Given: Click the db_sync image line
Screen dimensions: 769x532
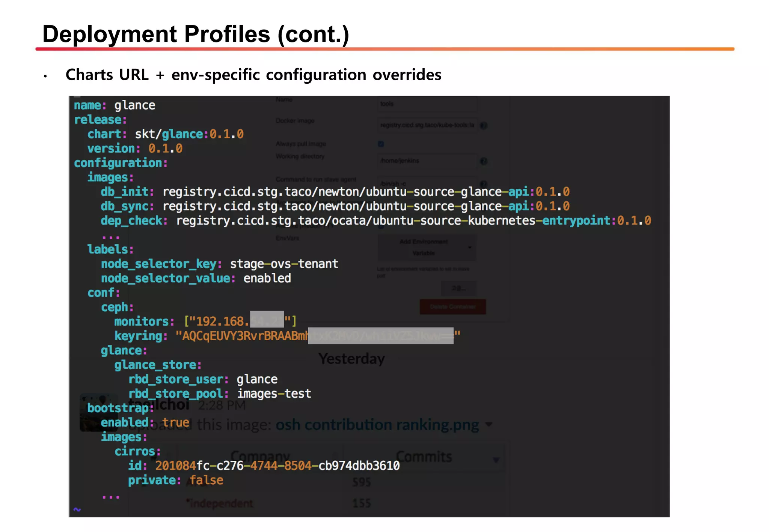Looking at the screenshot, I should 335,206.
